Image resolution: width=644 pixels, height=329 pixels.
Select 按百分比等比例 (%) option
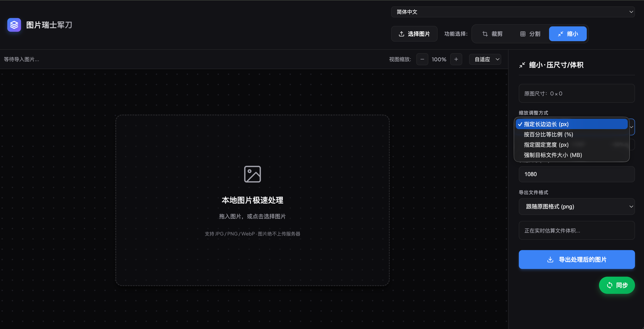pyautogui.click(x=572, y=134)
